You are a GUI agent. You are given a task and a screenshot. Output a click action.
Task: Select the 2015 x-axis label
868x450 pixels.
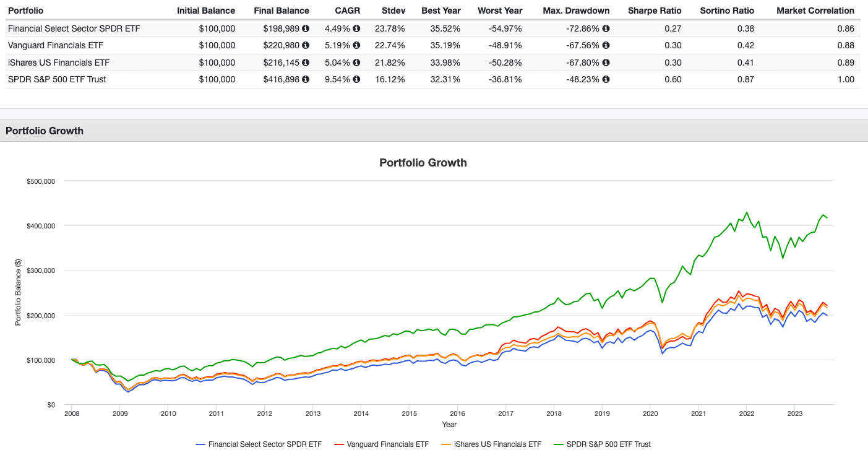pyautogui.click(x=409, y=413)
